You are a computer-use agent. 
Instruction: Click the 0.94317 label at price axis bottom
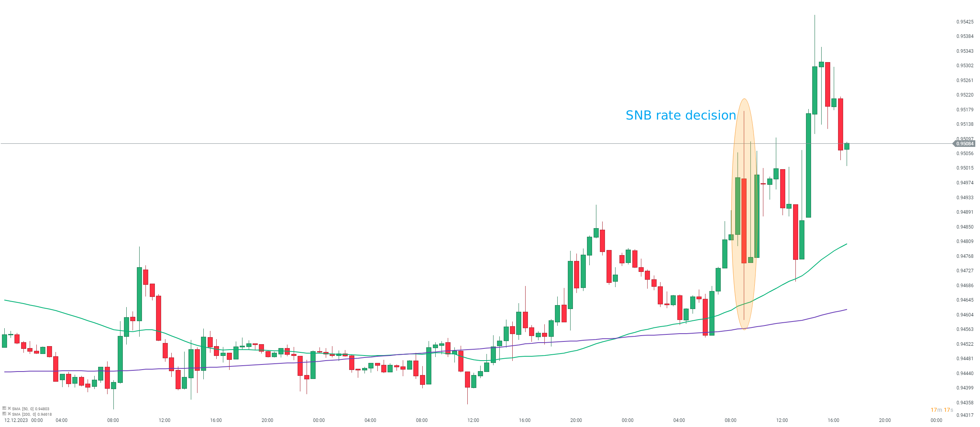click(x=965, y=415)
